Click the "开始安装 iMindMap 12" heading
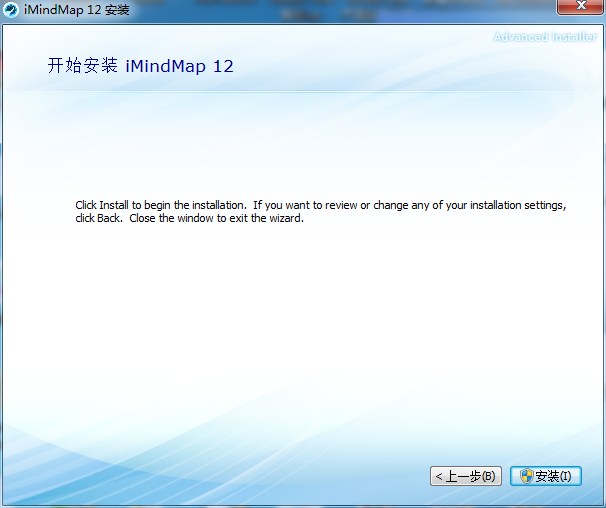606x508 pixels. (x=141, y=66)
